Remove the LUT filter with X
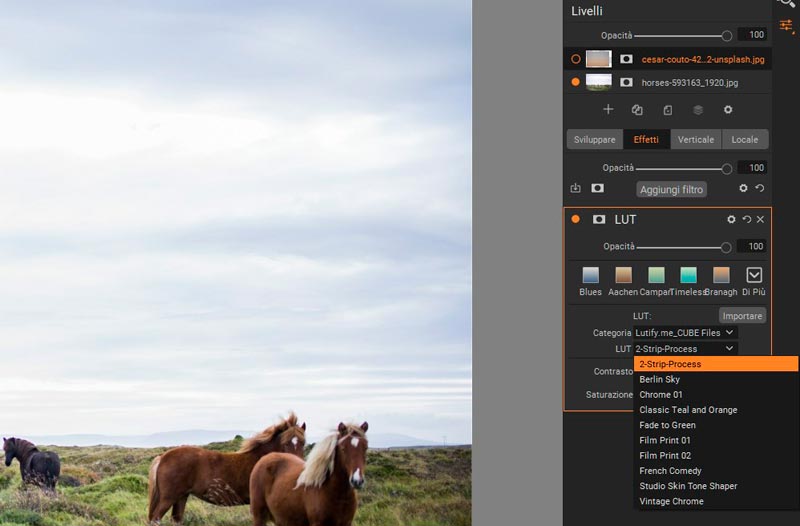800x526 pixels. [760, 219]
